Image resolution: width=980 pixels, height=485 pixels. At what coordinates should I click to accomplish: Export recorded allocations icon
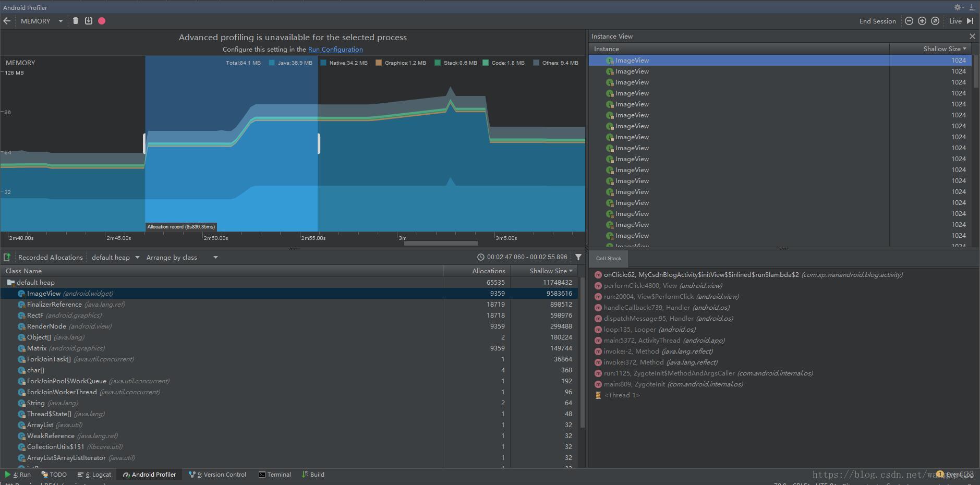point(7,257)
